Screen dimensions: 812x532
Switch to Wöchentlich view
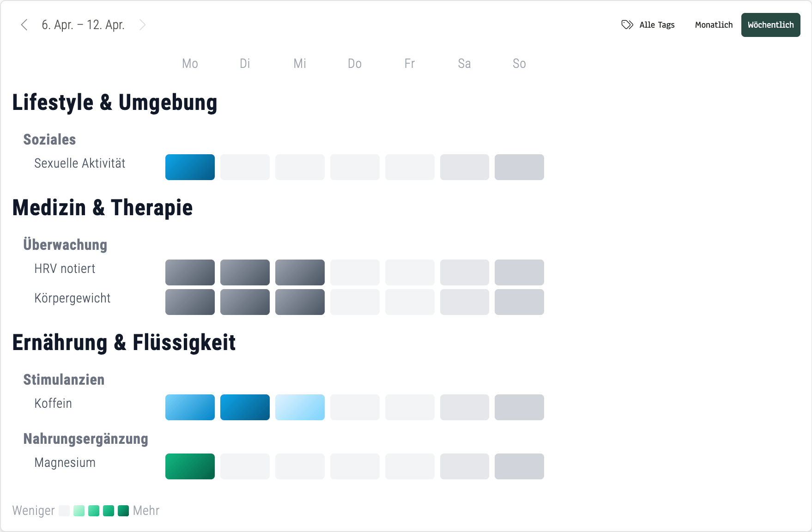tap(770, 25)
